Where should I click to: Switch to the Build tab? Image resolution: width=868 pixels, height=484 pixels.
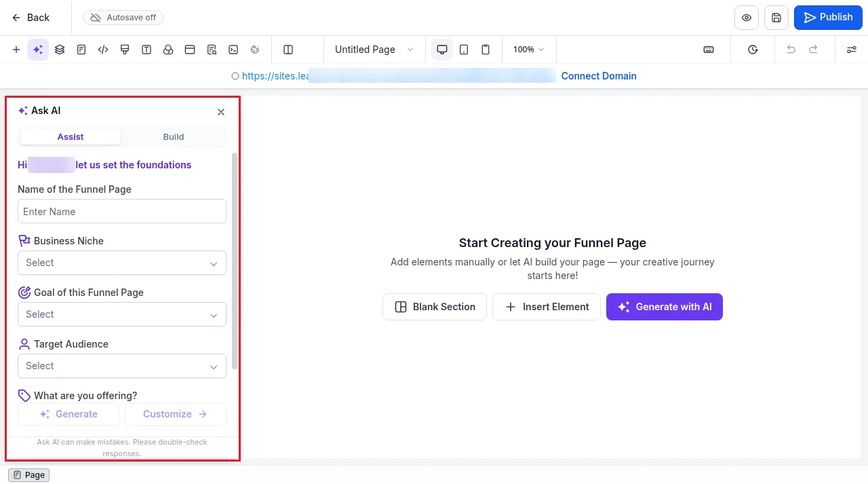click(x=174, y=136)
